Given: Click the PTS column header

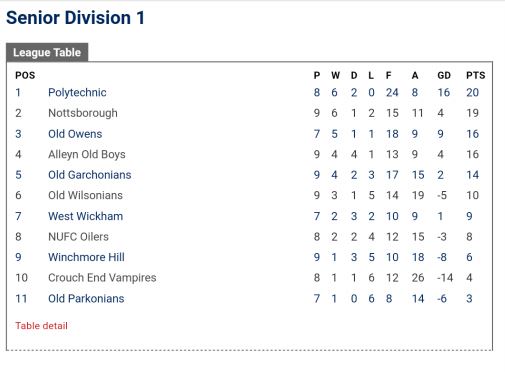Looking at the screenshot, I should pos(475,75).
